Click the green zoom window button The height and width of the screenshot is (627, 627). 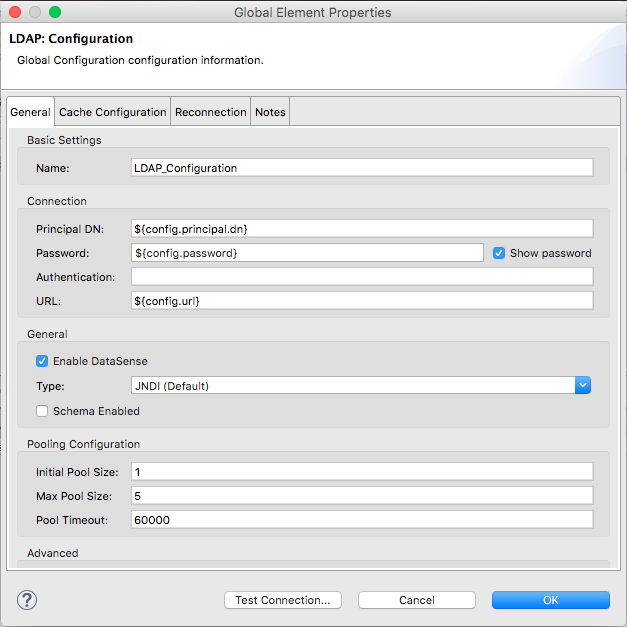click(55, 12)
